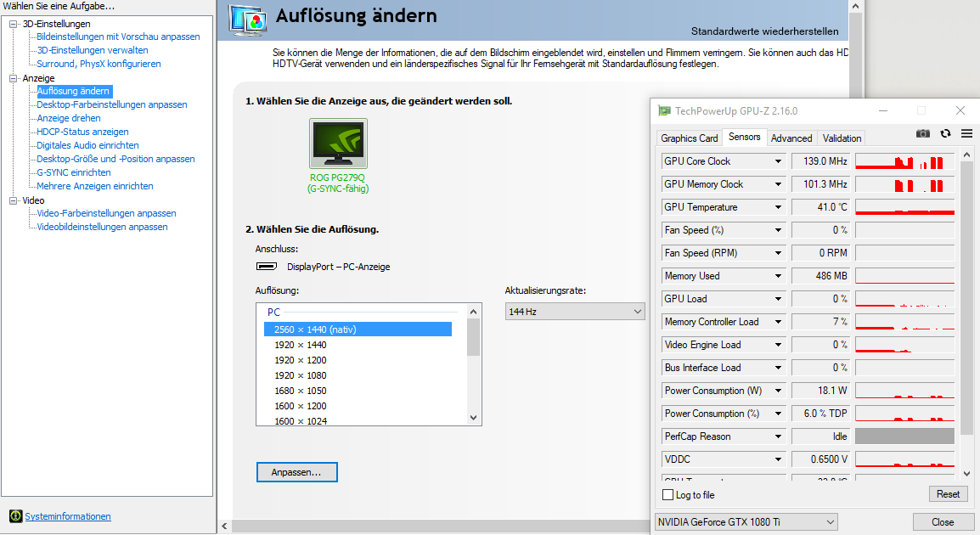Open the Memory Used sensor dropdown
This screenshot has width=980, height=535.
(778, 276)
